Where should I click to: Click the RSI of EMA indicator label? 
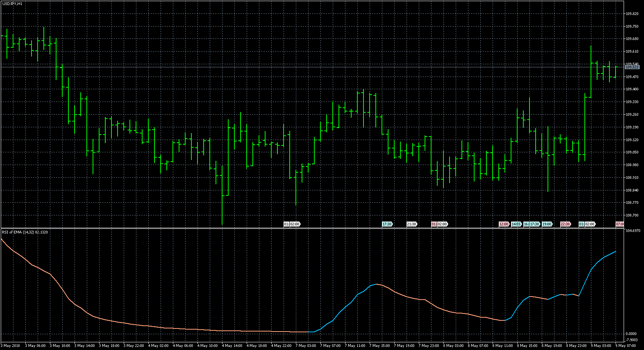(x=25, y=232)
